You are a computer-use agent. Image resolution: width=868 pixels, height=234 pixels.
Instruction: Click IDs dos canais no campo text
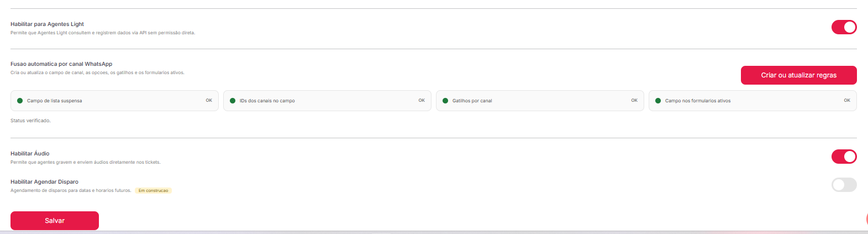(x=267, y=101)
